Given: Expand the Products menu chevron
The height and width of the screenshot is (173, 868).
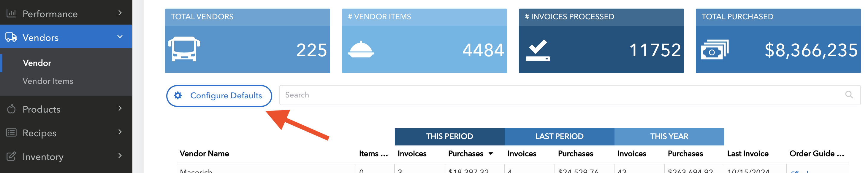Looking at the screenshot, I should [x=120, y=108].
